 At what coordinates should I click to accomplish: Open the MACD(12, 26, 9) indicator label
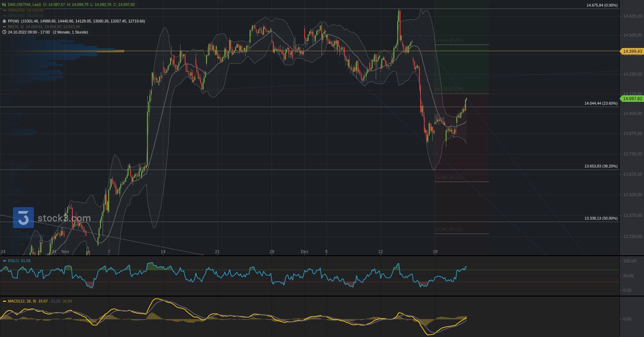pyautogui.click(x=22, y=301)
